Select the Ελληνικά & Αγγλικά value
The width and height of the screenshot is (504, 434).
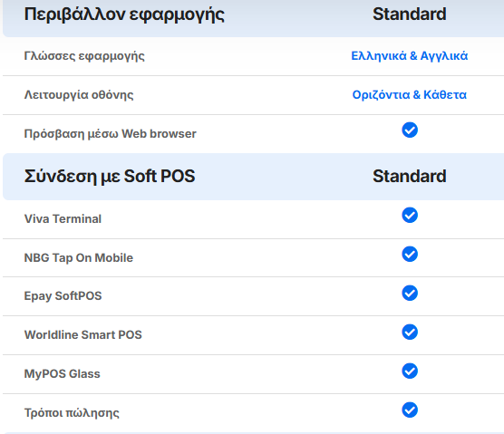(409, 56)
